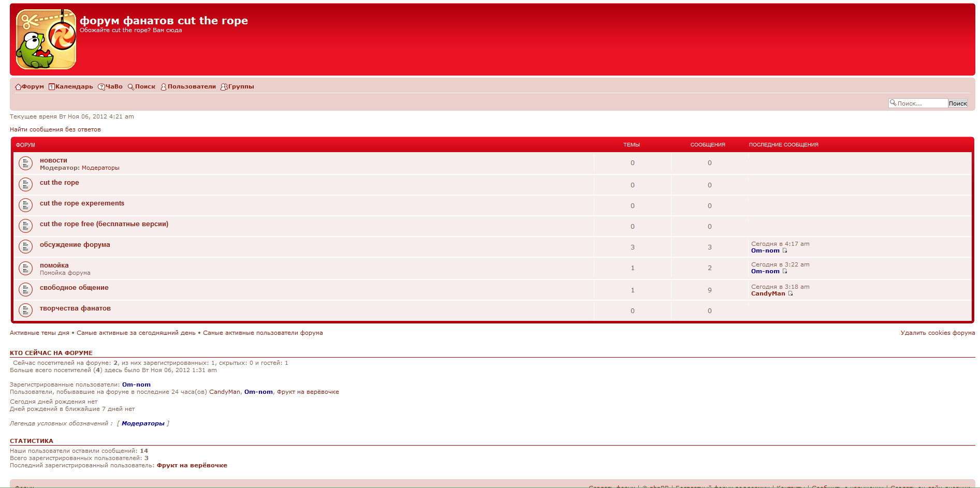This screenshot has width=980, height=488.
Task: Open the Поиск navigation link
Action: (x=142, y=86)
